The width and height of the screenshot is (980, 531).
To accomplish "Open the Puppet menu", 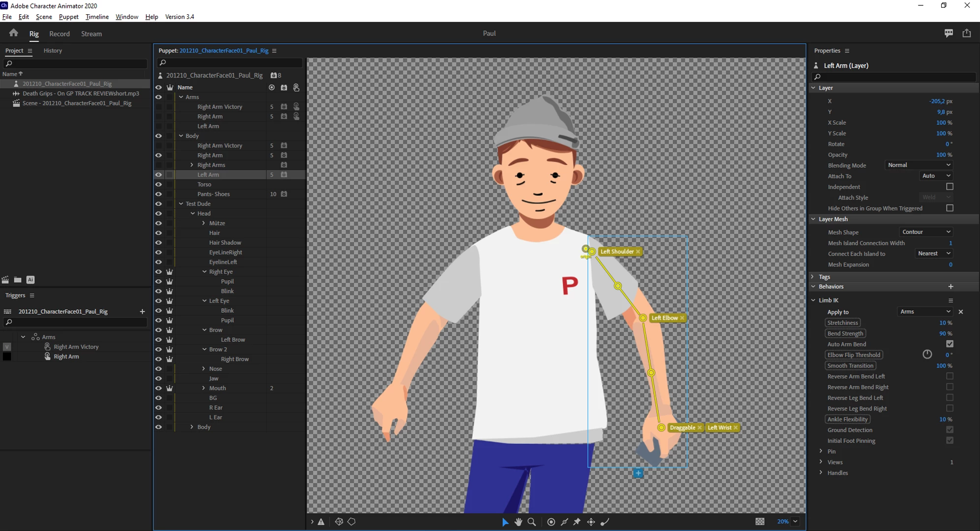I will [68, 17].
